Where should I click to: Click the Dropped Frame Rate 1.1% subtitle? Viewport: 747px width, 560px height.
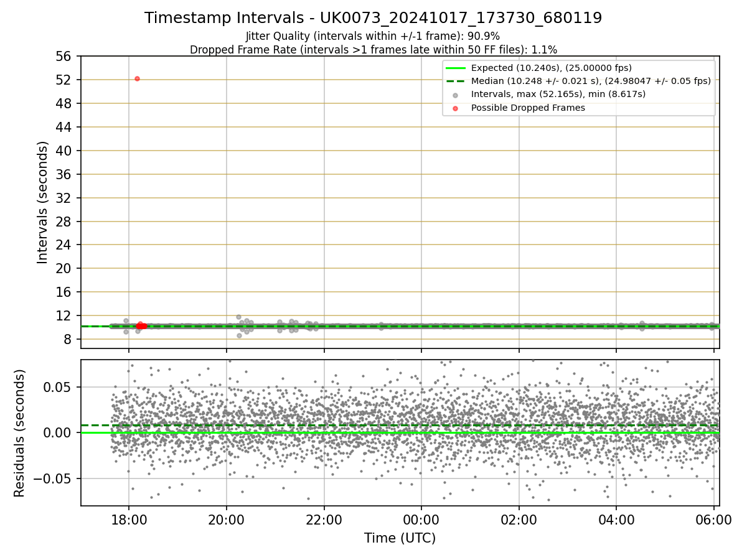point(373,50)
